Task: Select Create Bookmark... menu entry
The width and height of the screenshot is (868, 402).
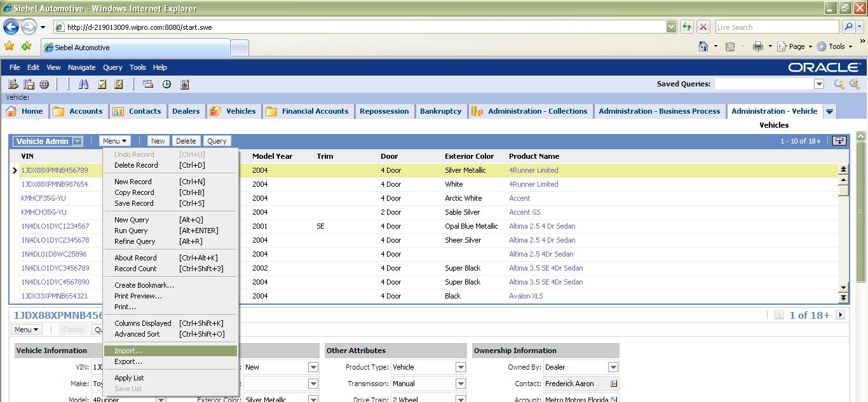Action: click(170, 285)
